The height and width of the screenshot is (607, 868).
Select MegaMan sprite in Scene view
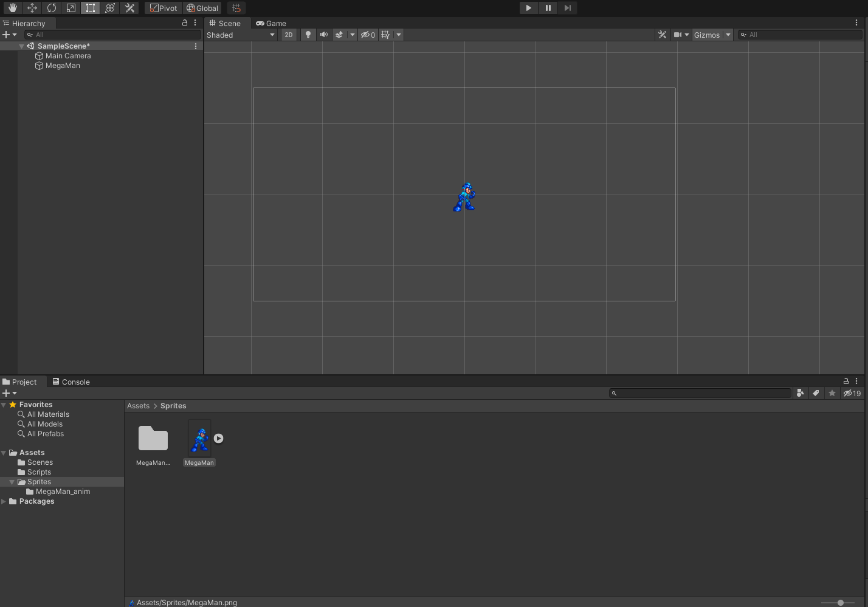[x=464, y=197]
